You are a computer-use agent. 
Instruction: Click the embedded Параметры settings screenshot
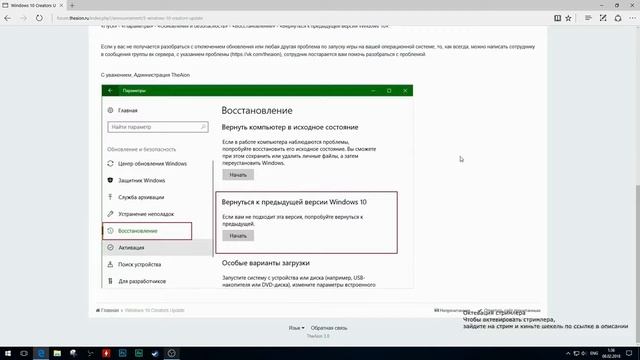(x=257, y=186)
